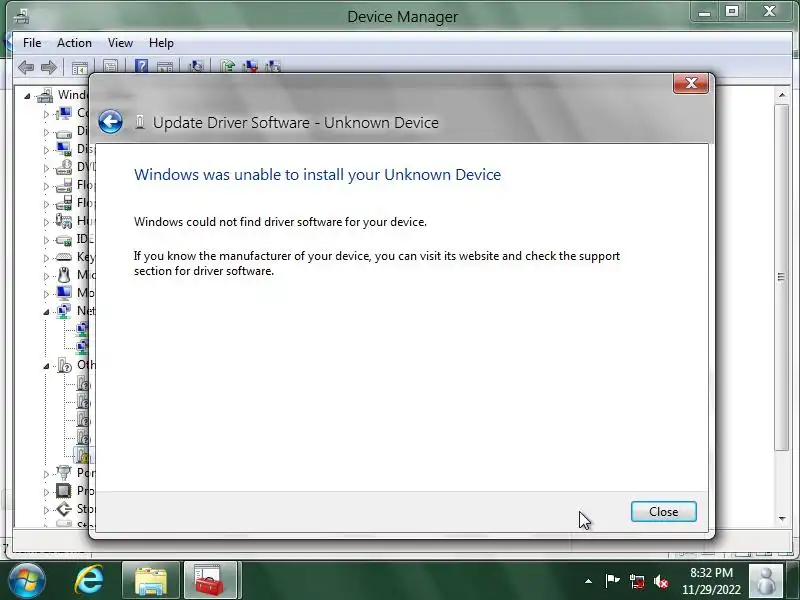Select the root computer icon in the tree
Image resolution: width=800 pixels, height=600 pixels.
pos(44,95)
